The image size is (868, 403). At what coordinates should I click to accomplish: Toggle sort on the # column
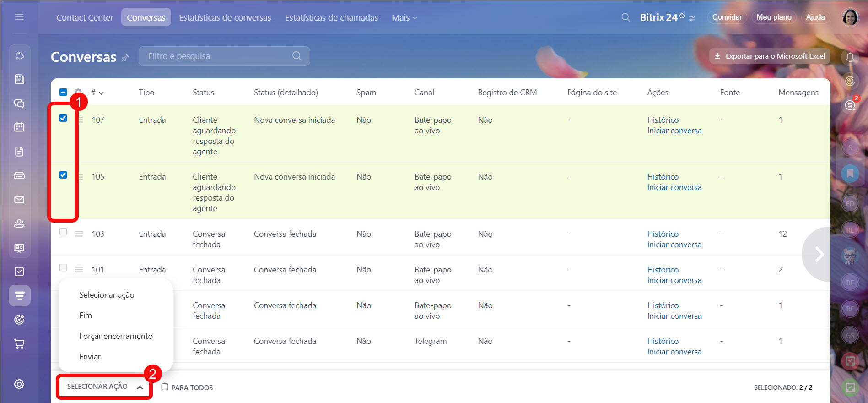(x=97, y=93)
